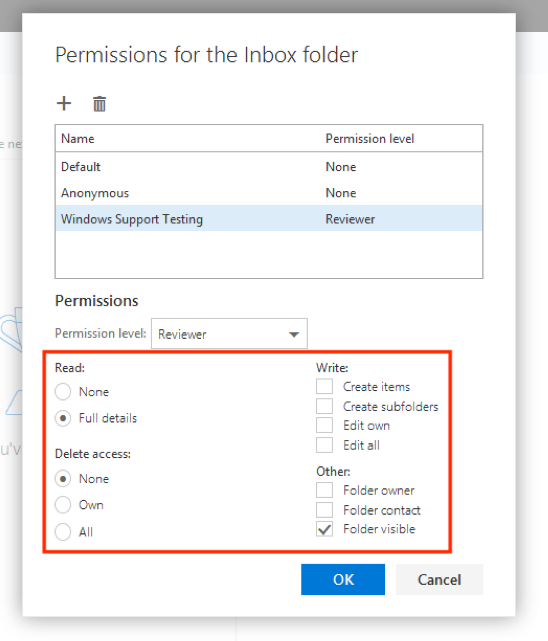Dismiss the dialog with Cancel
This screenshot has width=548, height=641.
point(439,579)
